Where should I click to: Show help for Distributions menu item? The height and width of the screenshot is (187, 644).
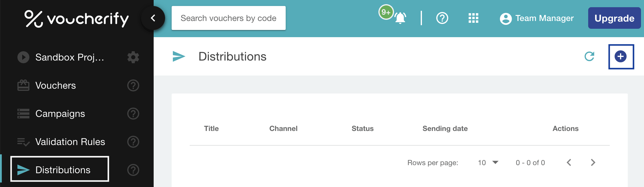tap(133, 170)
